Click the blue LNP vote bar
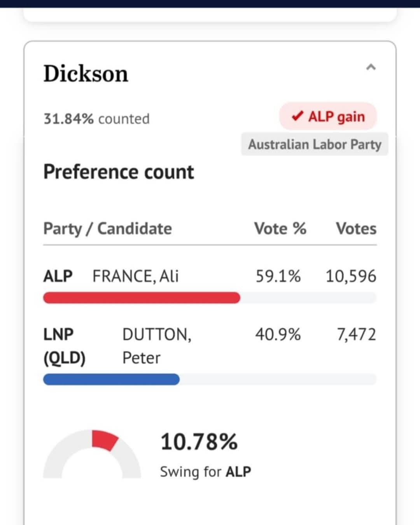 coord(111,380)
